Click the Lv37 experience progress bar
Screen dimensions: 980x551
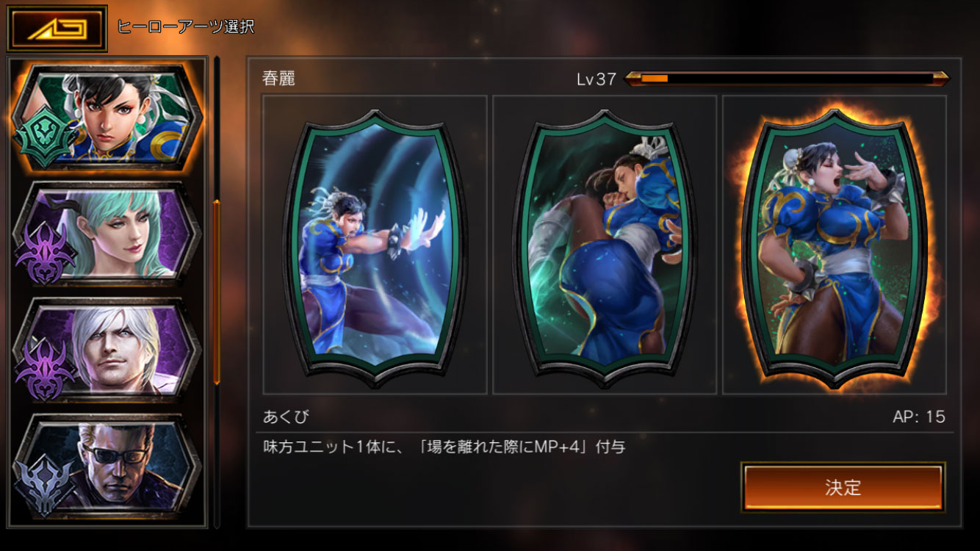coord(786,79)
